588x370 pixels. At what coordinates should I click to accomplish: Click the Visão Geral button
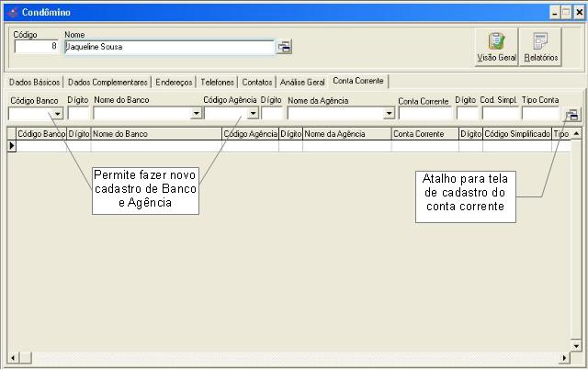(x=496, y=46)
